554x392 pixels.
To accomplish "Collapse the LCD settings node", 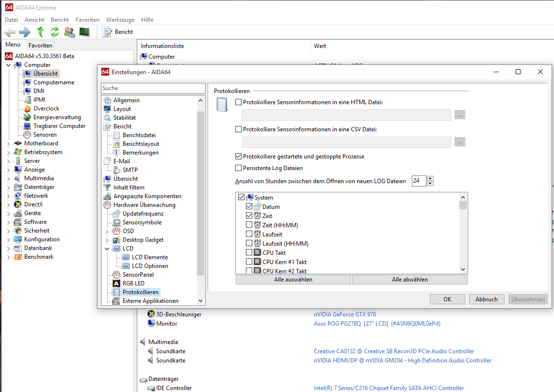I will [x=107, y=249].
